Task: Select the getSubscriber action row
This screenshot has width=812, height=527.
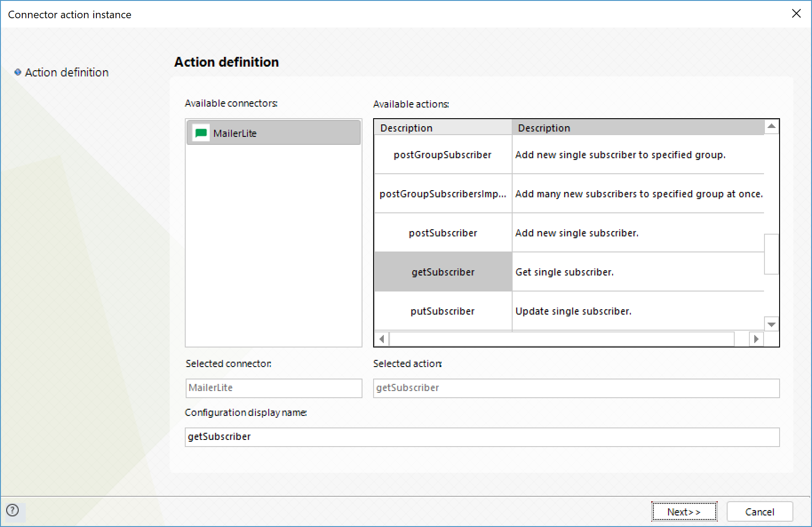Action: [443, 272]
